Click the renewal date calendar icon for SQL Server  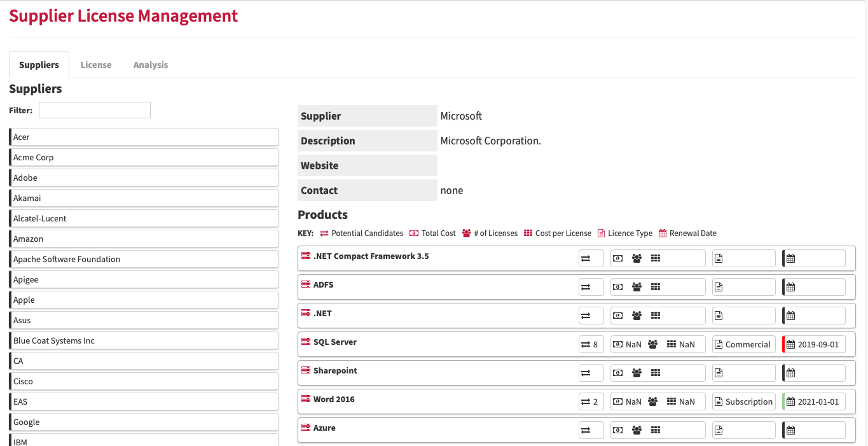point(791,345)
